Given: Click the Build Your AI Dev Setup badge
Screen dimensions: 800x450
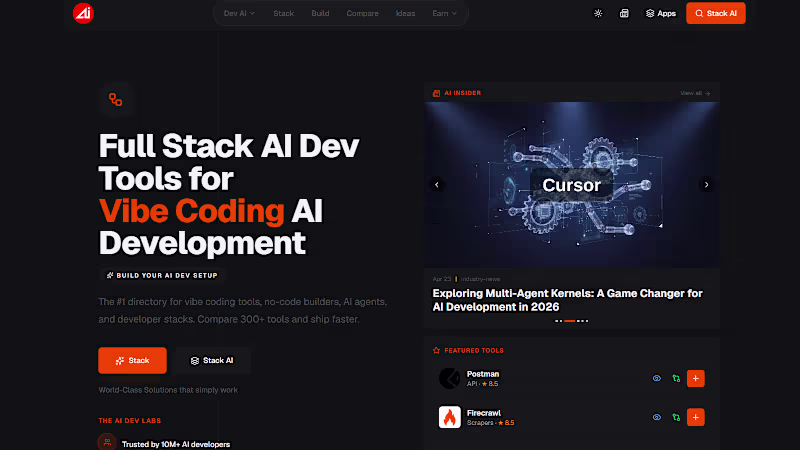Looking at the screenshot, I should pyautogui.click(x=162, y=276).
